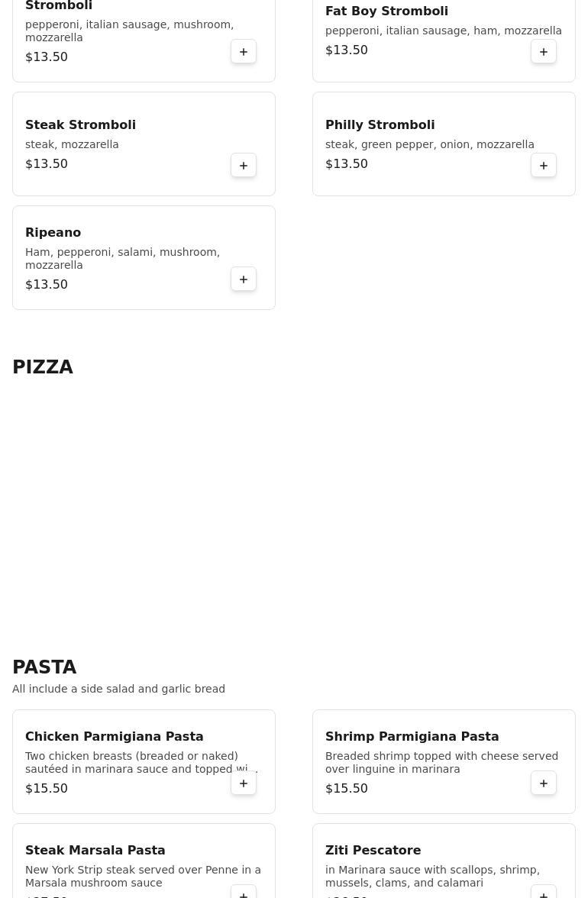This screenshot has width=588, height=898.
Task: Add Steak Stromboli using plus icon
Action: (x=244, y=166)
